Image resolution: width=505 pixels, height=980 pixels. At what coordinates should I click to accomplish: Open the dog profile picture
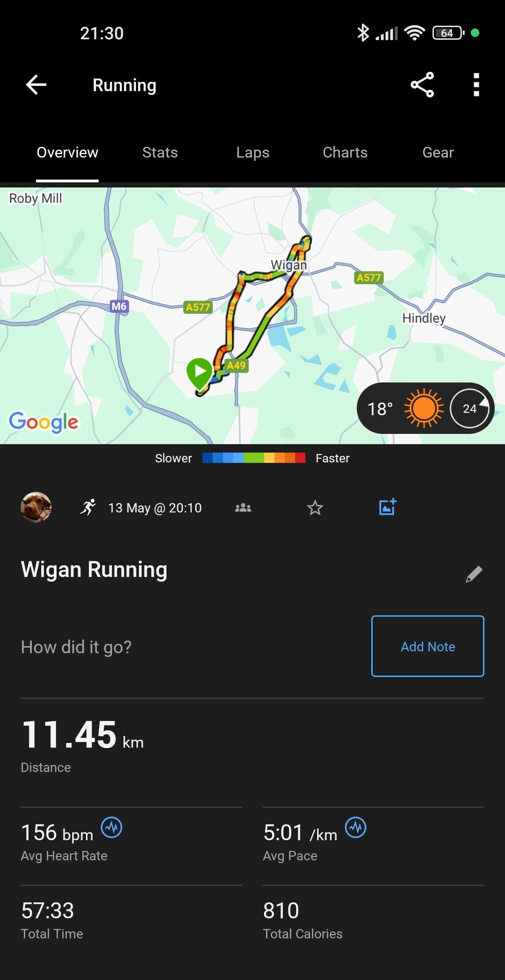click(x=36, y=507)
